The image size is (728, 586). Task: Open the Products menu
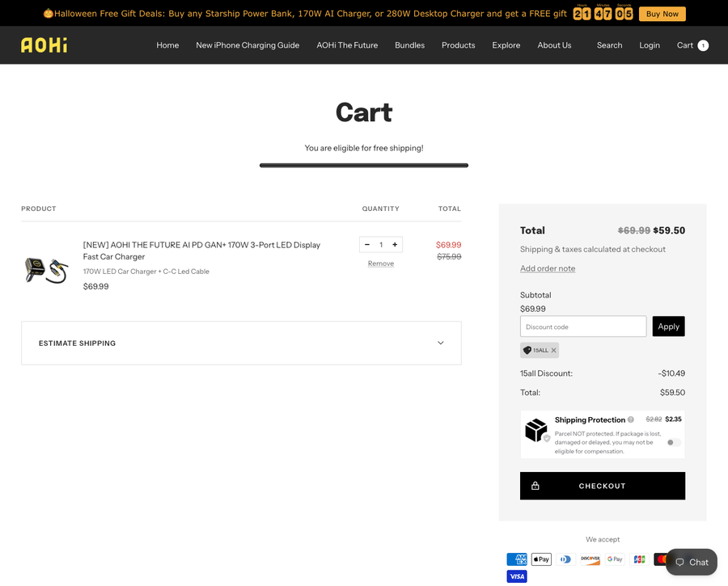pyautogui.click(x=459, y=45)
